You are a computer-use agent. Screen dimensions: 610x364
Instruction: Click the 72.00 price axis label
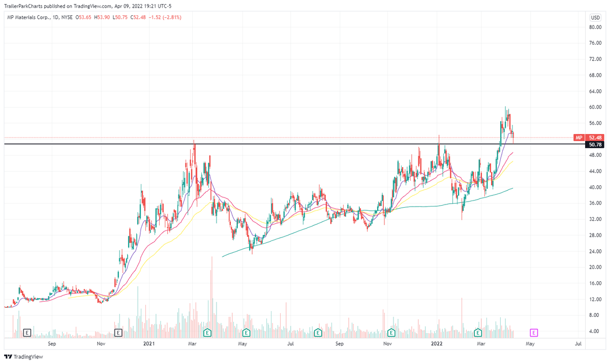[595, 59]
